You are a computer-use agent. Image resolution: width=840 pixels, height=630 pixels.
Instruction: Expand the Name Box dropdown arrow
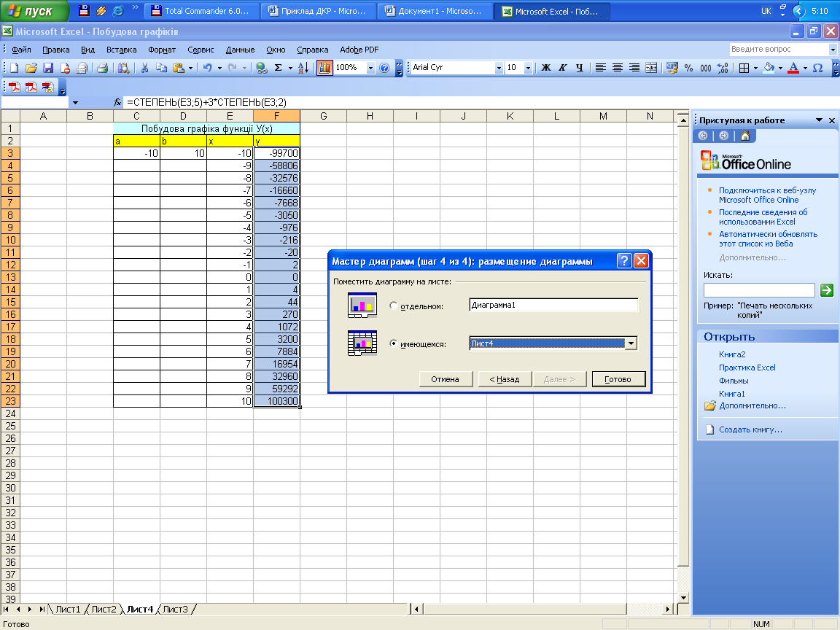(x=75, y=102)
